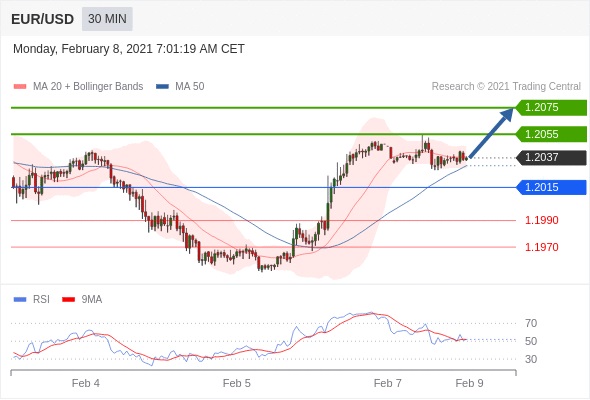Toggle the MA 20 + Bollinger Bands legend

click(88, 87)
